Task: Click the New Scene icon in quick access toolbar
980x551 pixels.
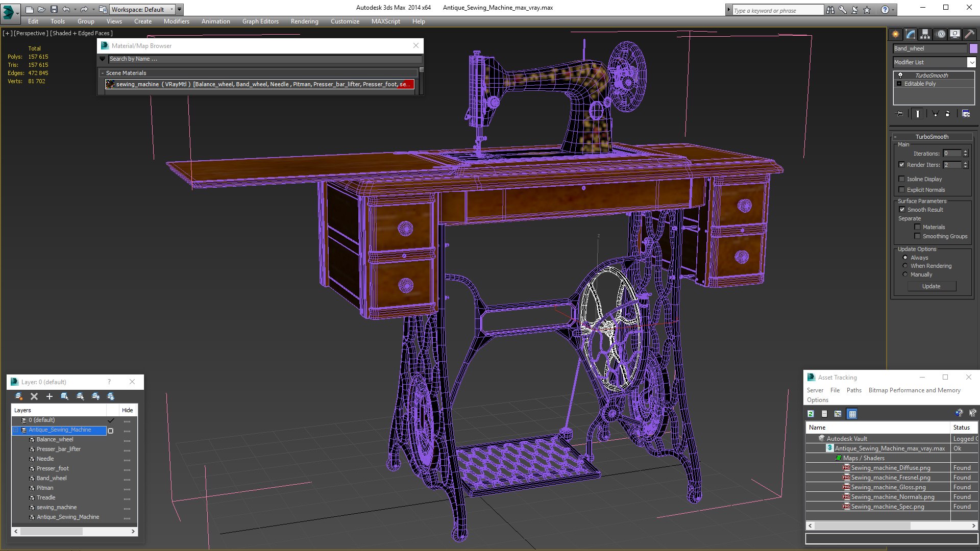Action: (x=29, y=9)
